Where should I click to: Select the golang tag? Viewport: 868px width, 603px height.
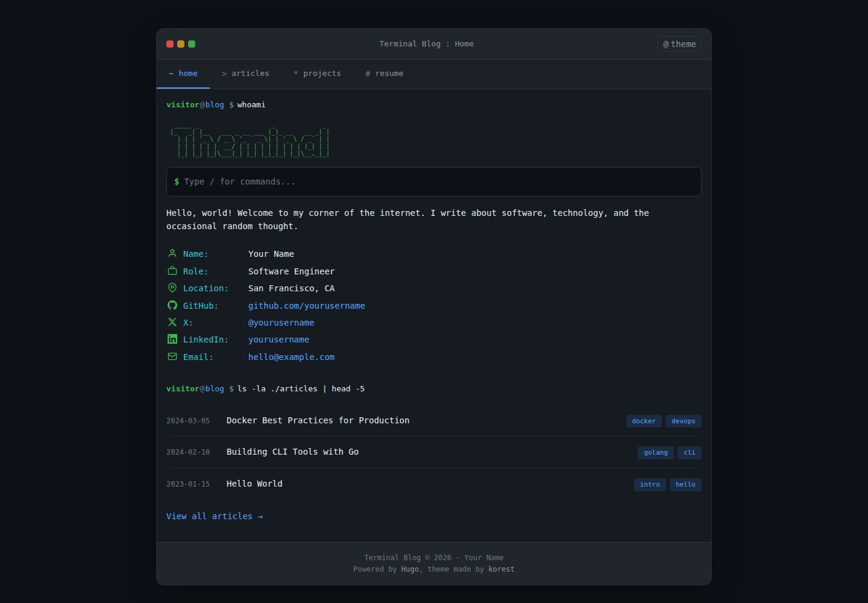click(656, 452)
